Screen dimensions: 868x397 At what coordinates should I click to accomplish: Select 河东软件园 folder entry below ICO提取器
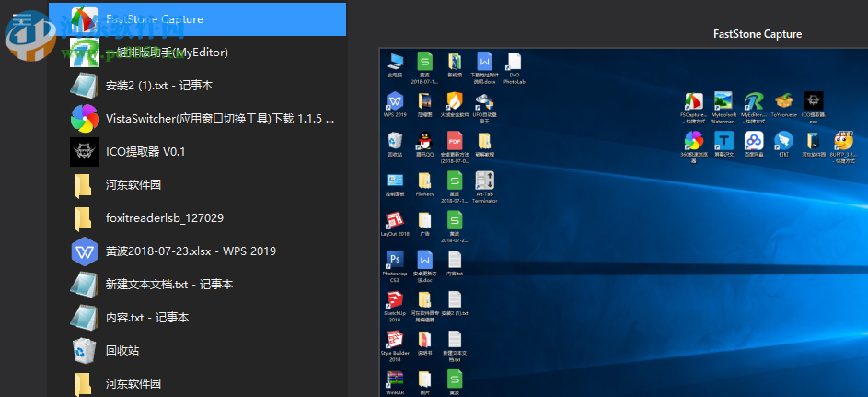[x=197, y=185]
